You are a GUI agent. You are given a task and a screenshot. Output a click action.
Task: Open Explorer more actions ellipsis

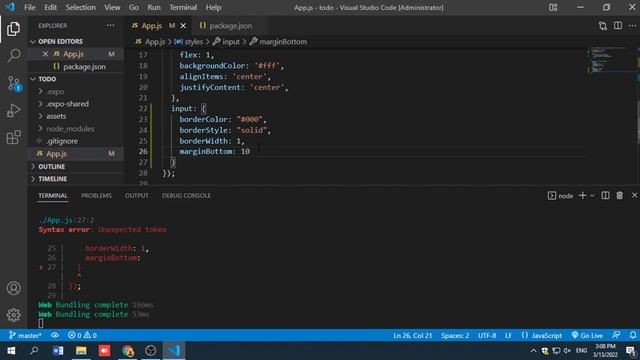pyautogui.click(x=111, y=25)
